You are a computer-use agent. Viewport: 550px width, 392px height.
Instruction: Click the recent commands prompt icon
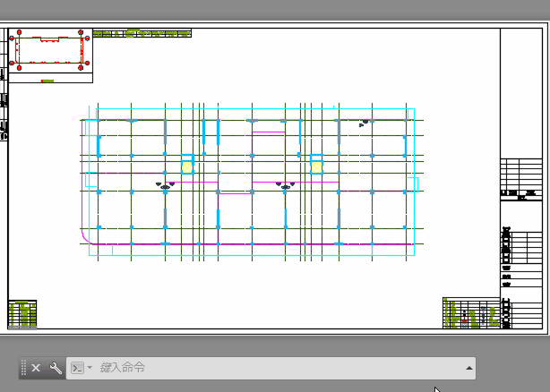(x=77, y=368)
